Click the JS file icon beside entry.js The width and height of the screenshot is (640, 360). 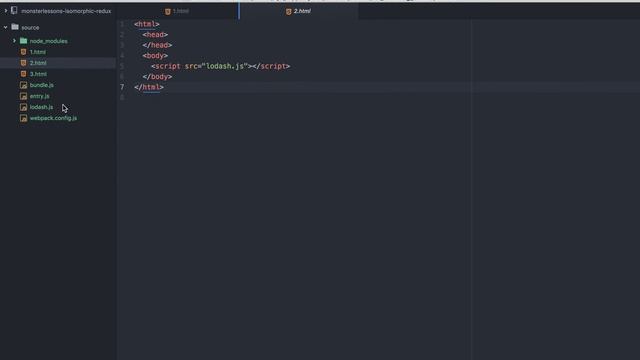24,96
